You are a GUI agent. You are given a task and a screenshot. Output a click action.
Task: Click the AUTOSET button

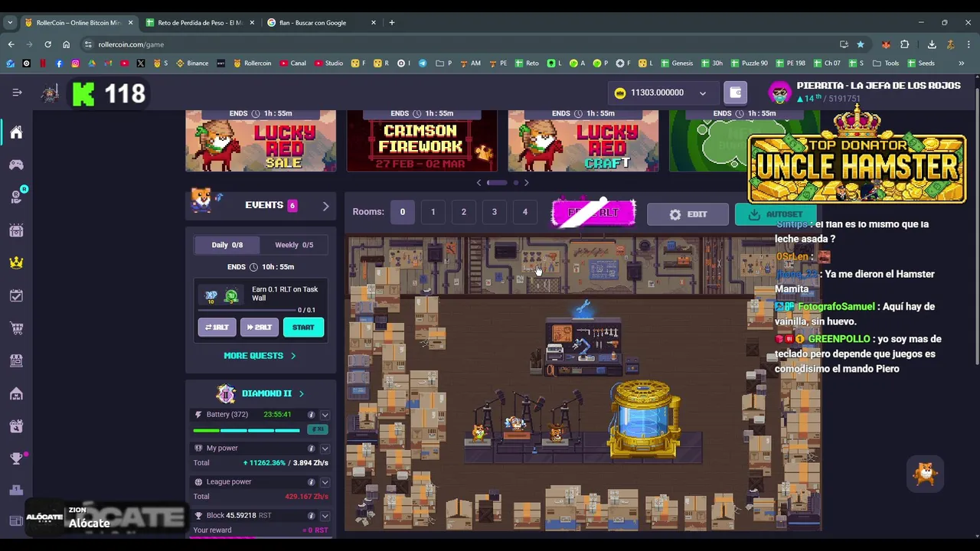pyautogui.click(x=775, y=214)
